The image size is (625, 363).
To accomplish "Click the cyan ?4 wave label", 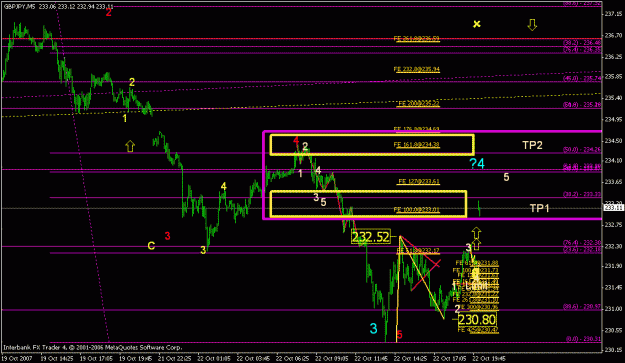I will [477, 163].
